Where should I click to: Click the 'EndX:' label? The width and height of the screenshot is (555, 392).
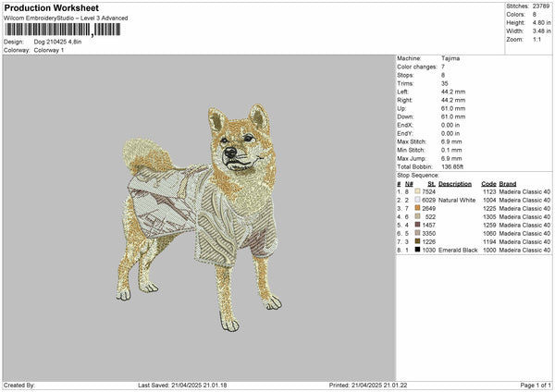coord(405,125)
